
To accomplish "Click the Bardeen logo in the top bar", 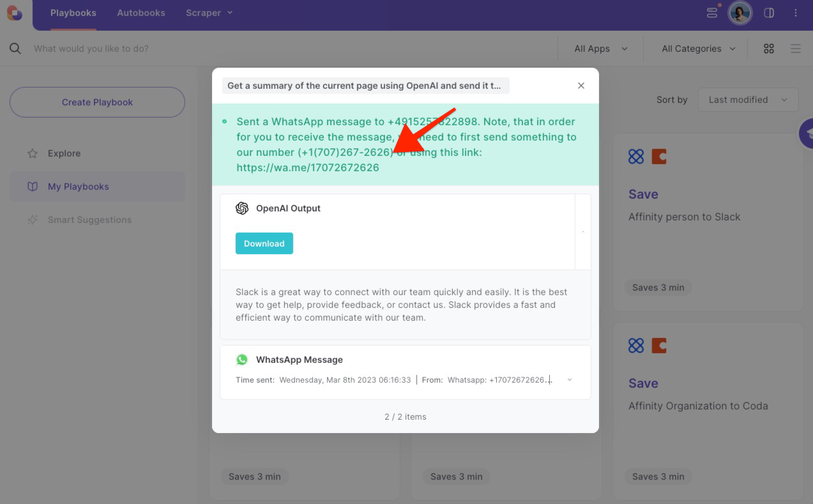I will tap(14, 13).
